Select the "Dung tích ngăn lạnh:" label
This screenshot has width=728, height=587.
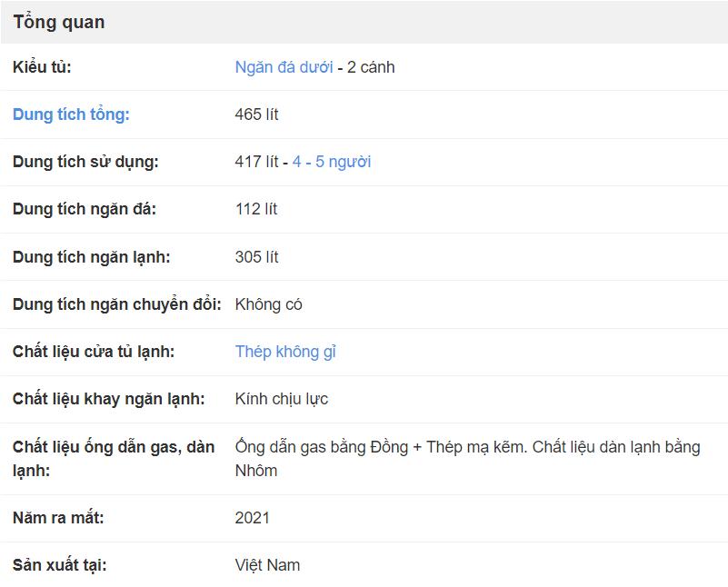click(91, 257)
